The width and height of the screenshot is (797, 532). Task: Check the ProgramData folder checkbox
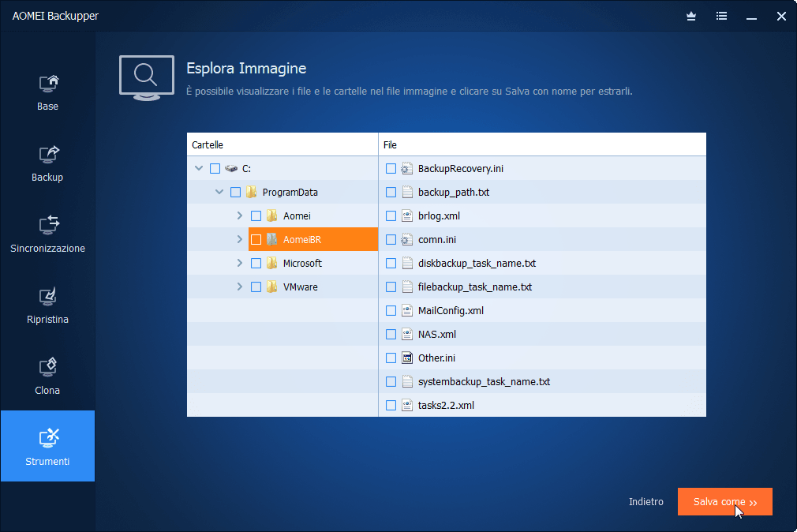tap(235, 193)
